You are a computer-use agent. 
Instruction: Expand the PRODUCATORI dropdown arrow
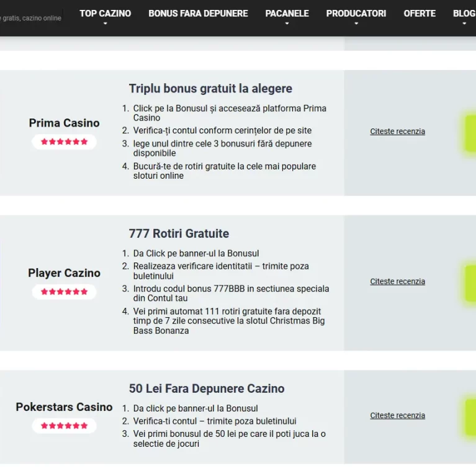tap(356, 24)
